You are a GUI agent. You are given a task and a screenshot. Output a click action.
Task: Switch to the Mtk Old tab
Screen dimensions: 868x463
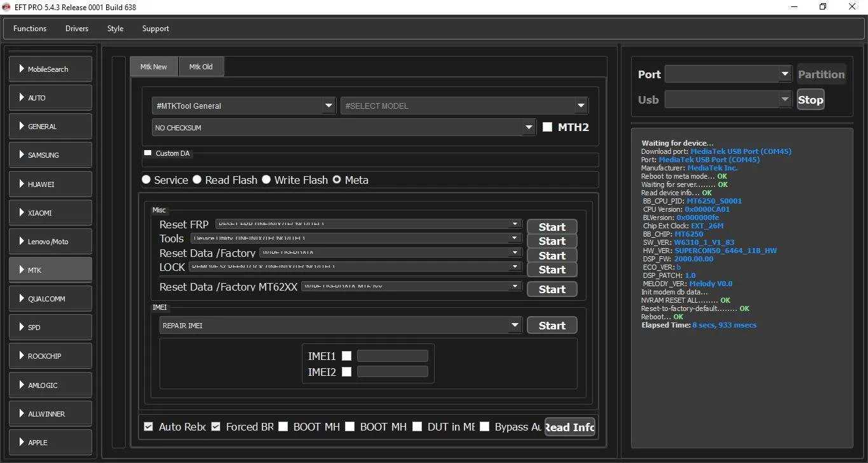(201, 67)
